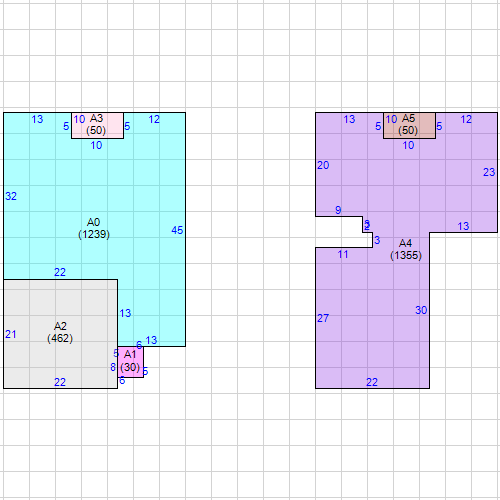Click the brown A5 (50) rectangle

409,125
